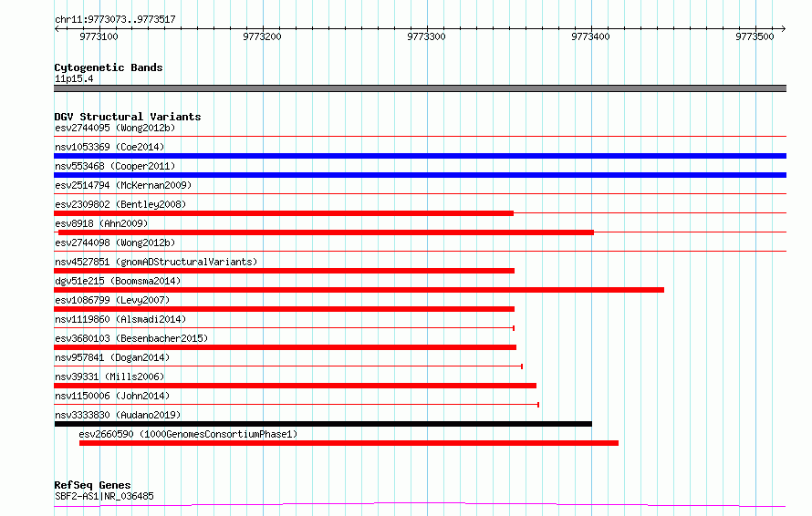This screenshot has height=516, width=812.
Task: Click the chr11:9773073..9773517 region label
Action: coord(115,19)
